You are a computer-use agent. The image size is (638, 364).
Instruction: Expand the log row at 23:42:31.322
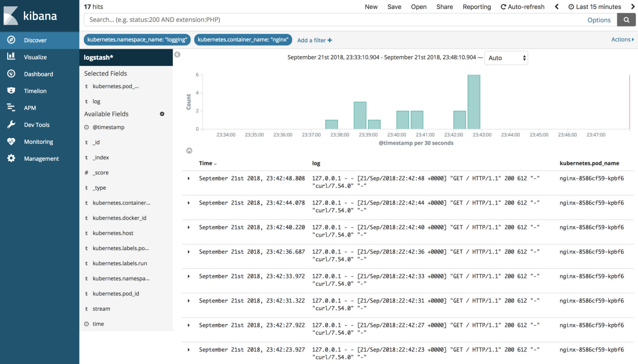coord(189,301)
